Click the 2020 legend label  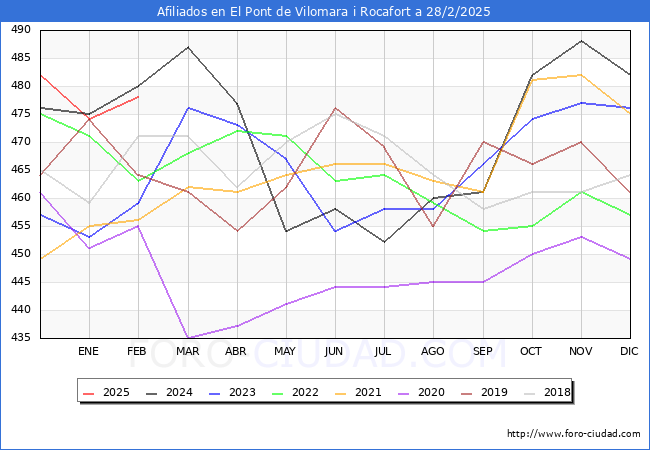(431, 392)
